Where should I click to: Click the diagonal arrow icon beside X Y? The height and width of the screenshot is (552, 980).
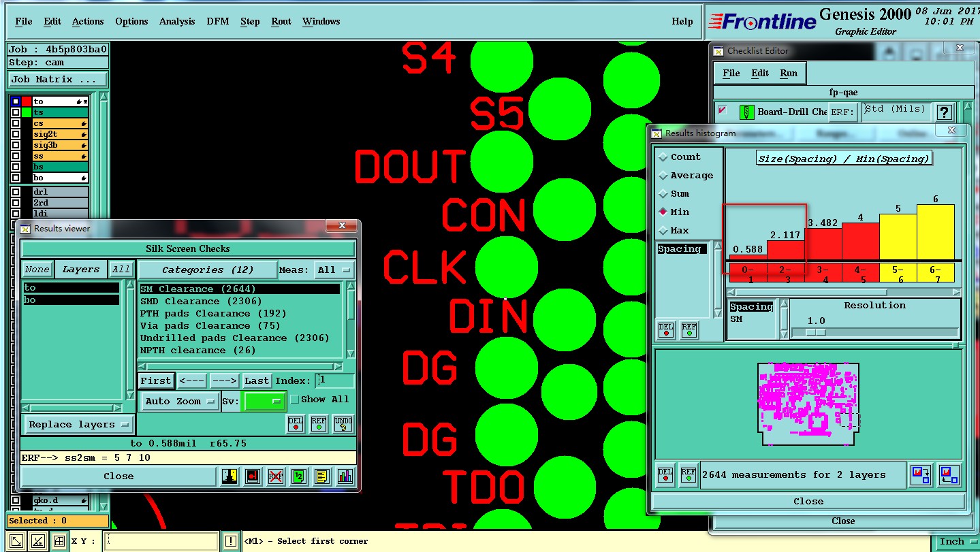(x=16, y=542)
